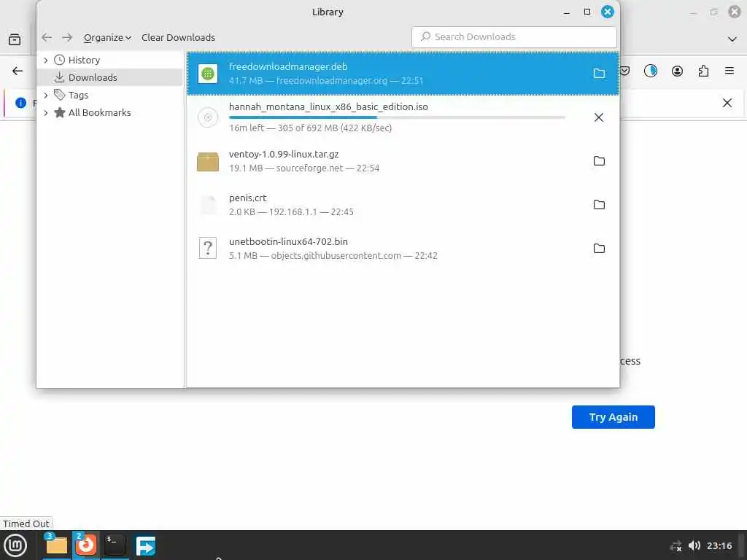Open the list all tabs chevron
The image size is (747, 560).
pos(732,39)
